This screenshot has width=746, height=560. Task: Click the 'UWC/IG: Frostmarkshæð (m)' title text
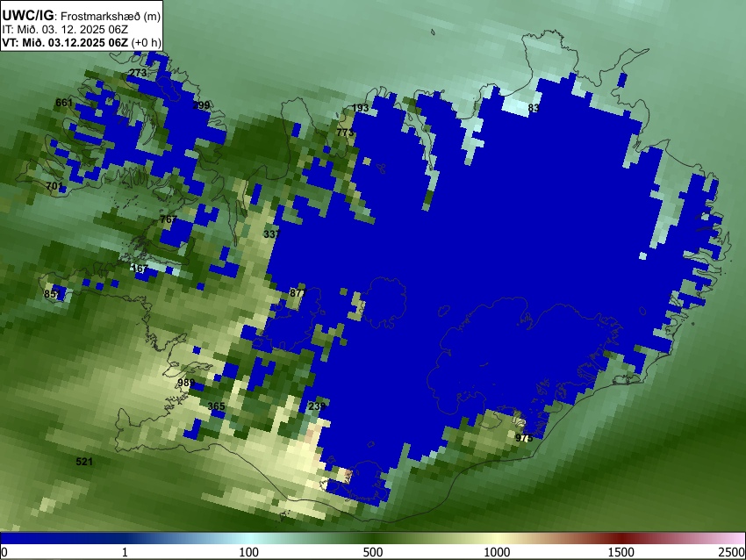(x=82, y=16)
